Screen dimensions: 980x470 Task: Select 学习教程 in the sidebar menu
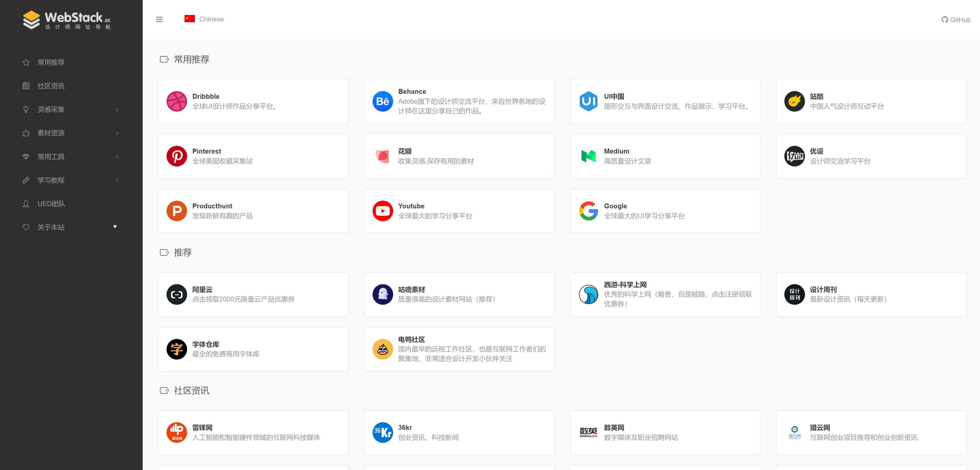(51, 180)
